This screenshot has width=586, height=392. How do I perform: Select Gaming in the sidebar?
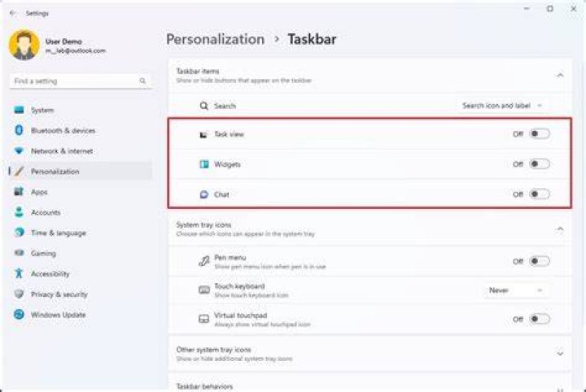(x=81, y=253)
